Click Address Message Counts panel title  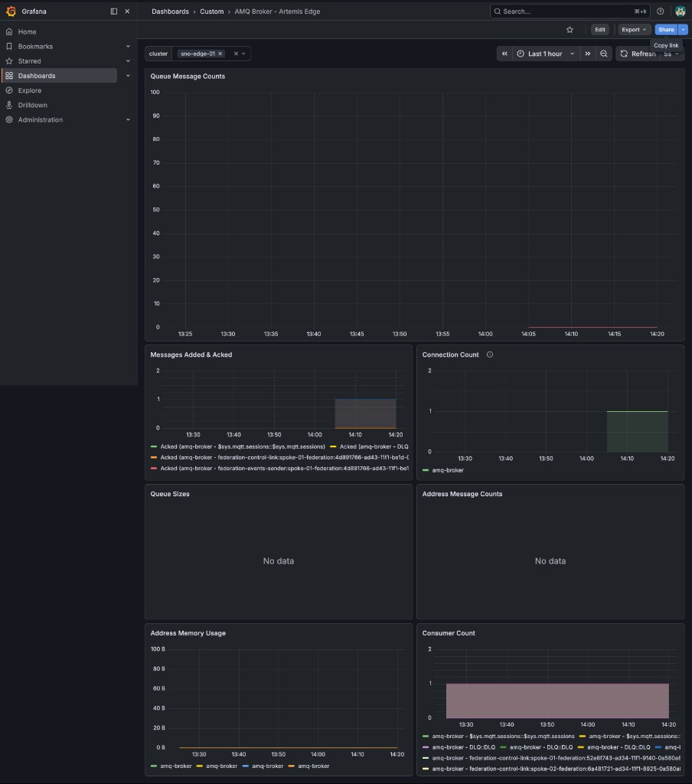point(462,494)
